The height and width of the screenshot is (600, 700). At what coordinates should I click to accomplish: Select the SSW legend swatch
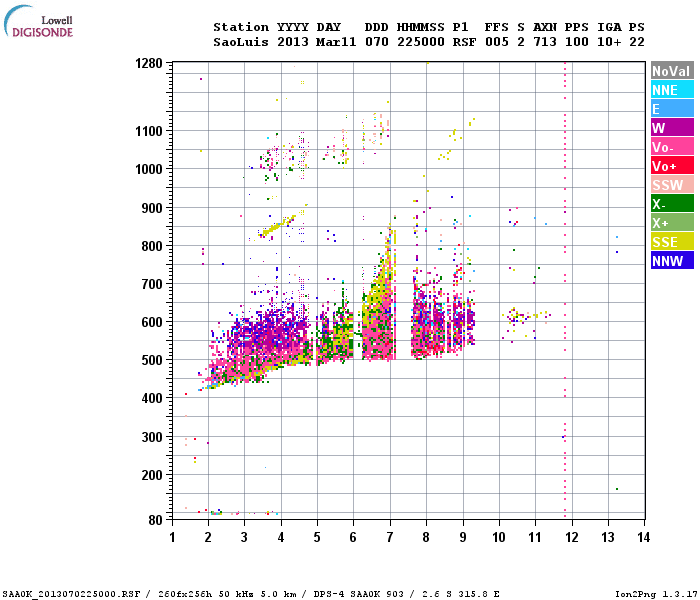[672, 184]
